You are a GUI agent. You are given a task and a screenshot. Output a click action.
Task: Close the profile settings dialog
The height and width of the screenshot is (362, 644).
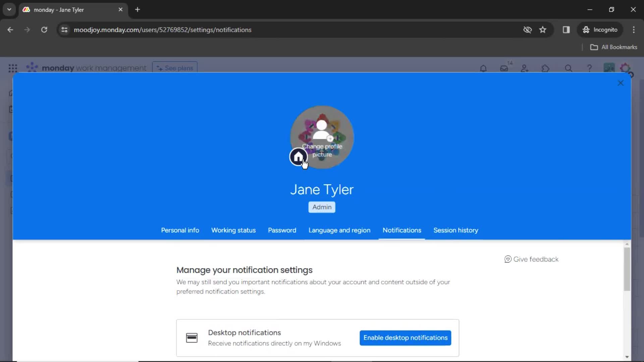point(621,83)
